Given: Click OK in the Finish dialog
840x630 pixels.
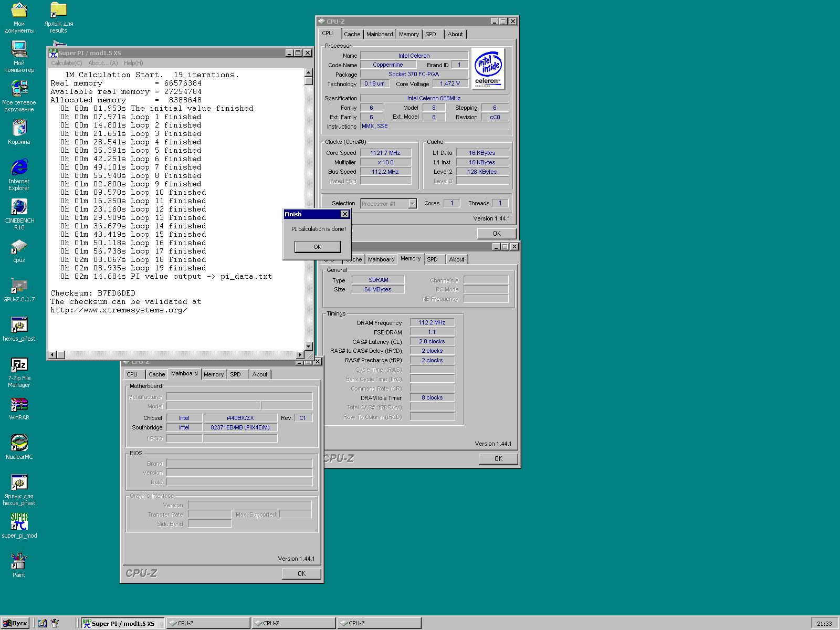Looking at the screenshot, I should coord(318,247).
